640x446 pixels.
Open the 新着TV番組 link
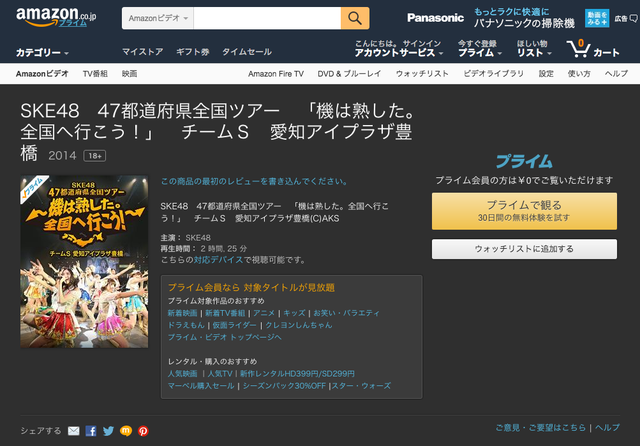[225, 313]
